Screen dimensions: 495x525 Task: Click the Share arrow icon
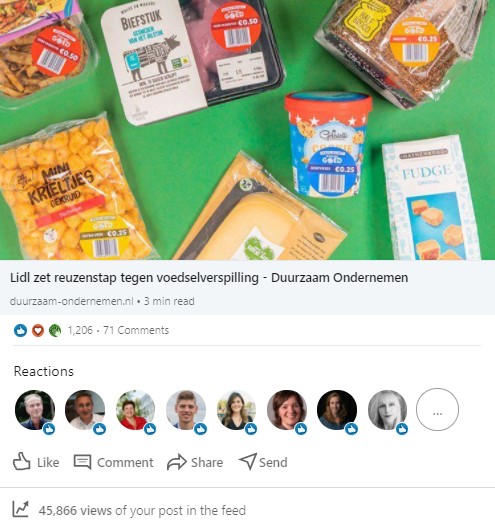tap(176, 462)
